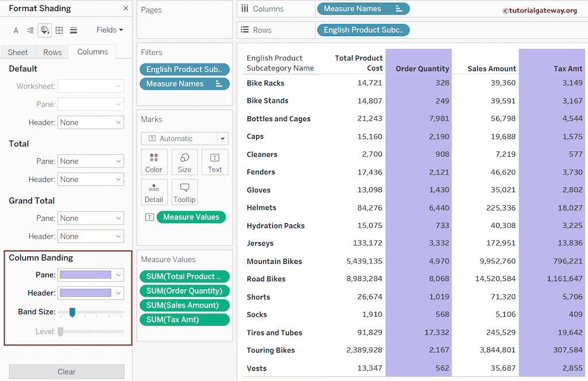Adjust the Band Size slider

72,313
